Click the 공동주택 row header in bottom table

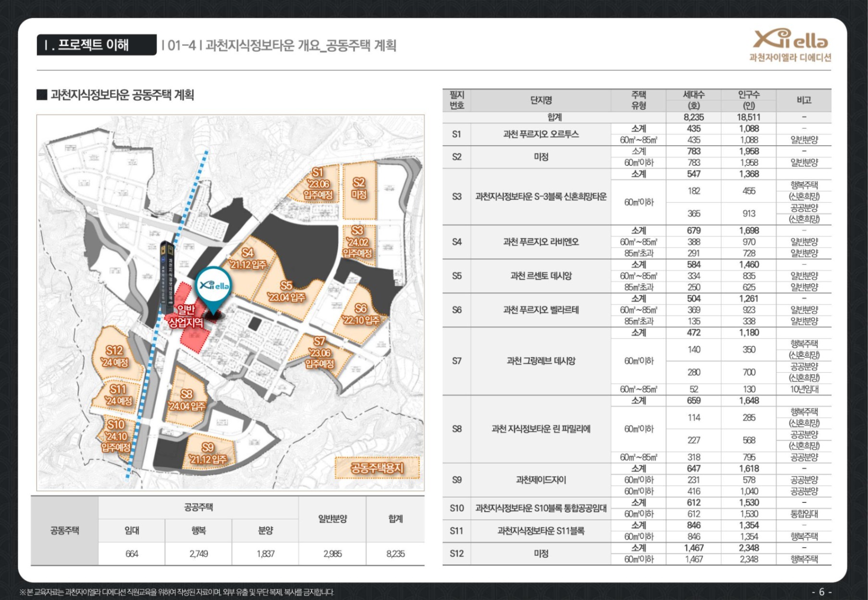(64, 530)
